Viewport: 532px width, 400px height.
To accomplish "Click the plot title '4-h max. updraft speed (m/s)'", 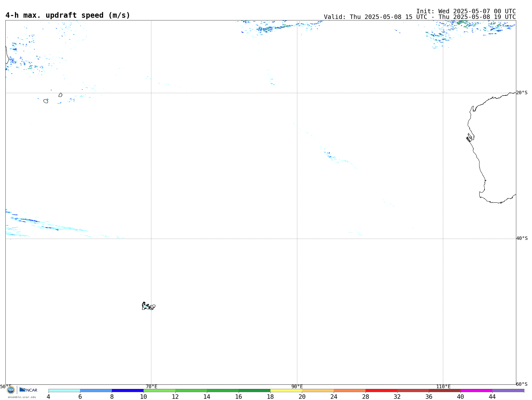I will 68,15.
